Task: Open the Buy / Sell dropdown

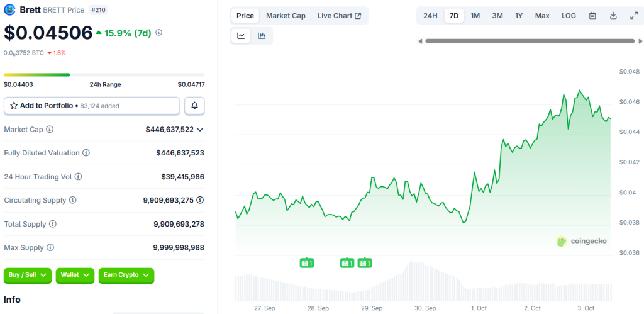Action: pyautogui.click(x=28, y=275)
